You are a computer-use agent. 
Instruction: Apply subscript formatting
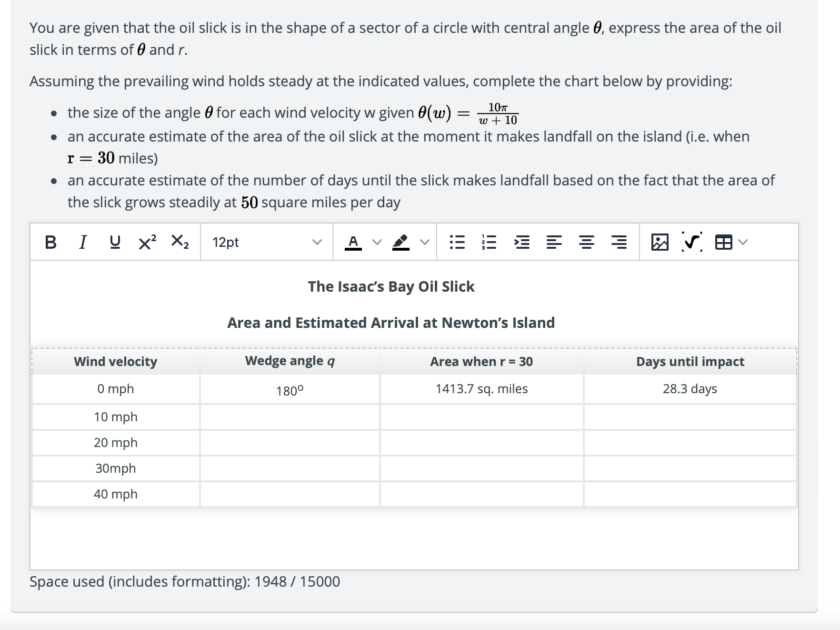(x=180, y=243)
